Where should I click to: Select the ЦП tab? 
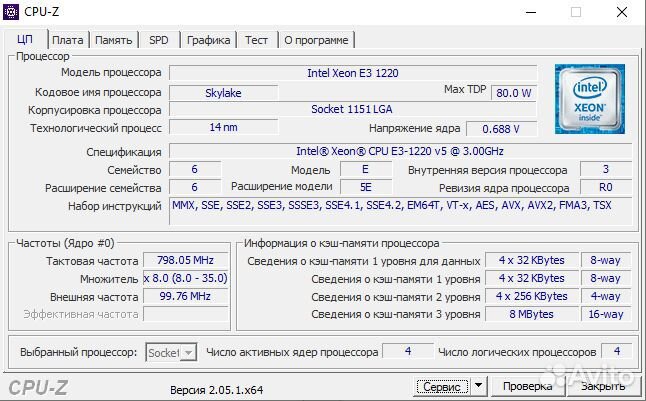(25, 39)
